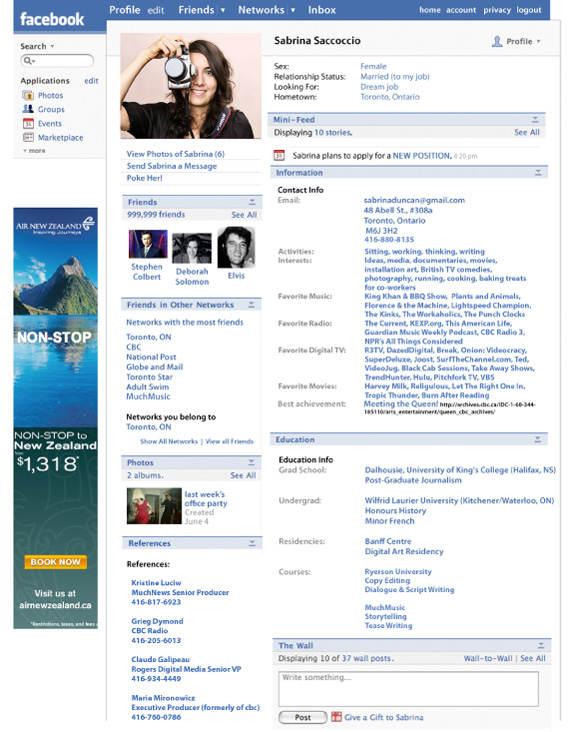Click the facebook logo
The width and height of the screenshot is (575, 732).
(52, 19)
